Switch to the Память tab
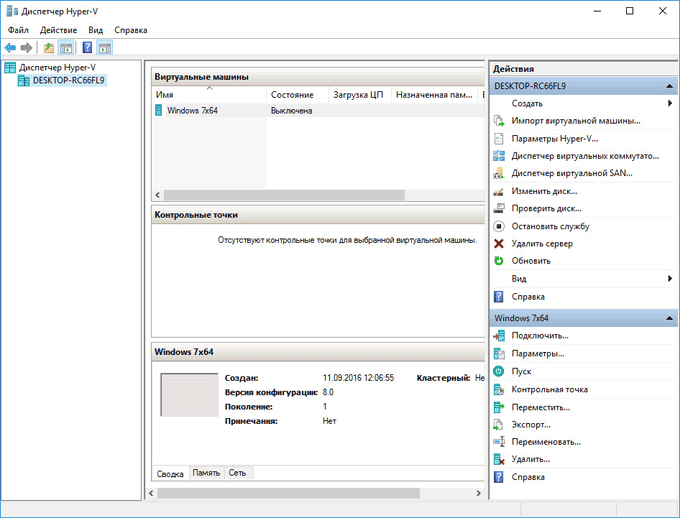Viewport: 680px width, 518px height. pyautogui.click(x=206, y=473)
